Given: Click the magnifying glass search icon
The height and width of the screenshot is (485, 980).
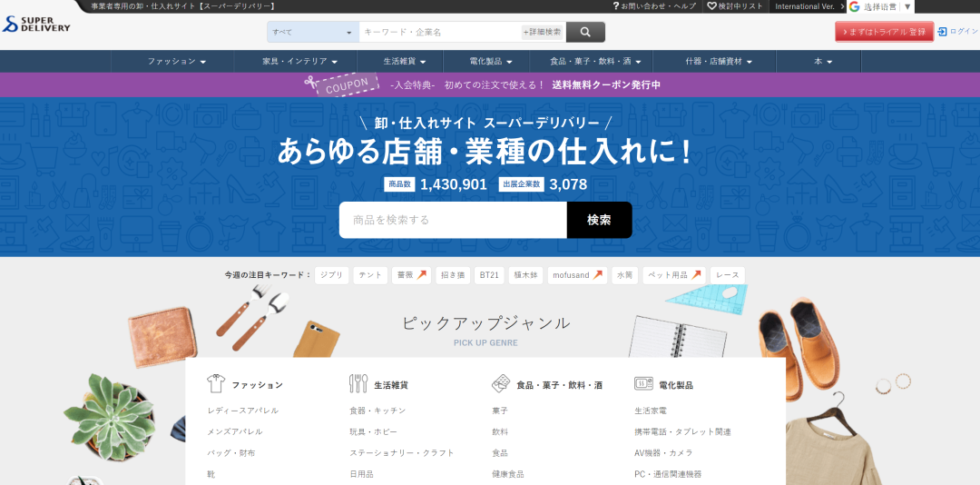Looking at the screenshot, I should pyautogui.click(x=585, y=32).
